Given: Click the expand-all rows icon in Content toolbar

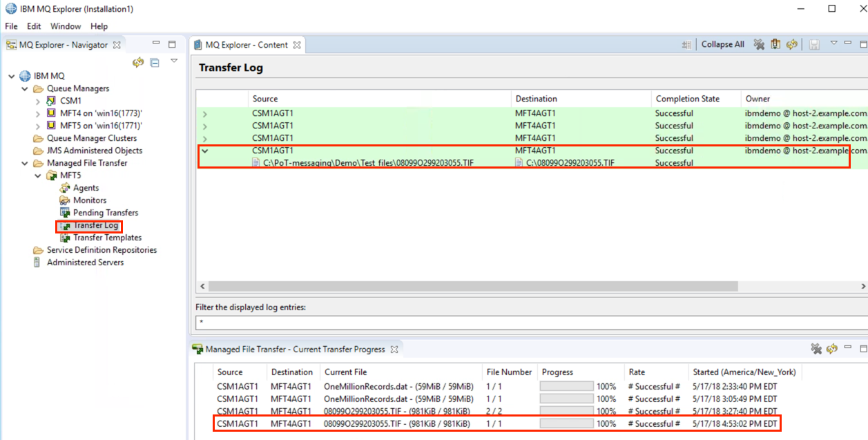Looking at the screenshot, I should (686, 44).
